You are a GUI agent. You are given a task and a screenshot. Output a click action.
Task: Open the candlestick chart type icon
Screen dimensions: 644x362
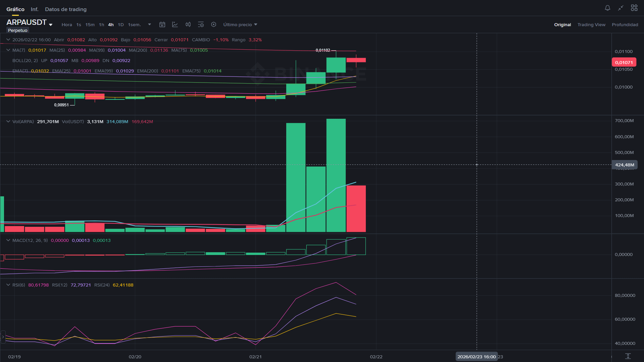188,24
